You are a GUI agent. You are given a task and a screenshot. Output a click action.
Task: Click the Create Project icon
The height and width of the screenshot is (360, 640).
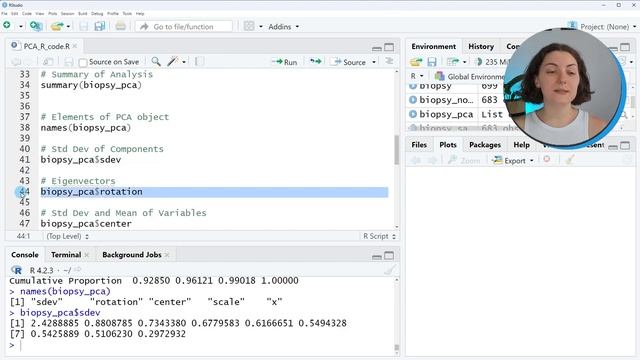(x=36, y=26)
